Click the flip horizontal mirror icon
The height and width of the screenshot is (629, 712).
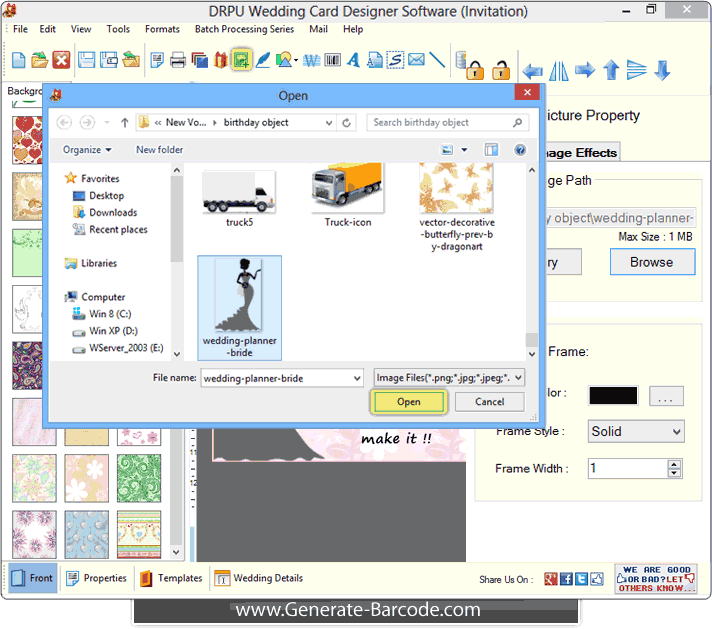(559, 71)
